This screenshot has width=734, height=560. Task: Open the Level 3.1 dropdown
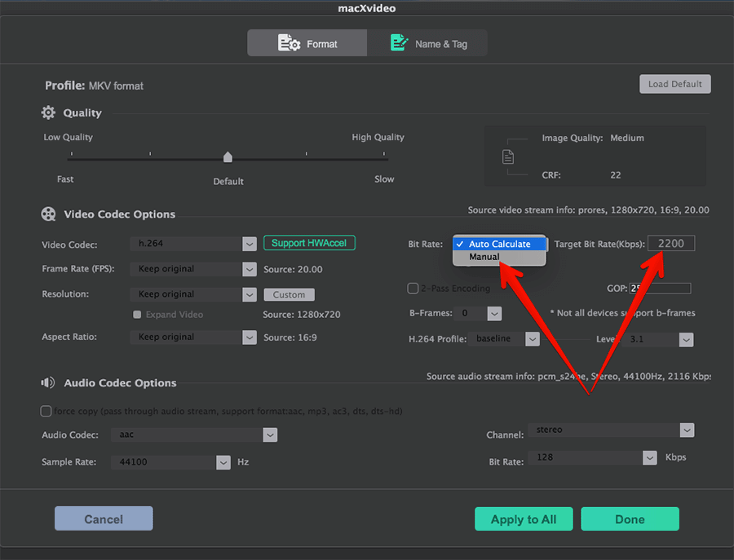click(657, 340)
